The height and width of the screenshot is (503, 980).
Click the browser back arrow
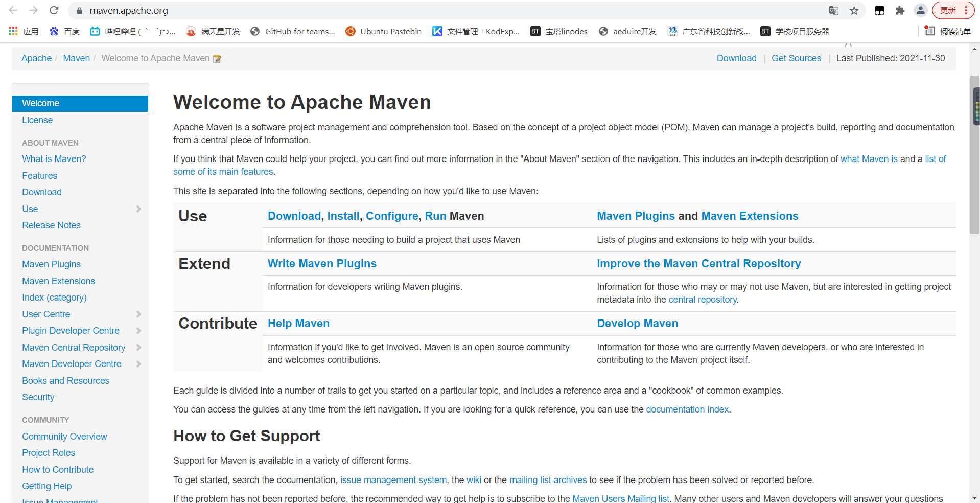(x=13, y=10)
